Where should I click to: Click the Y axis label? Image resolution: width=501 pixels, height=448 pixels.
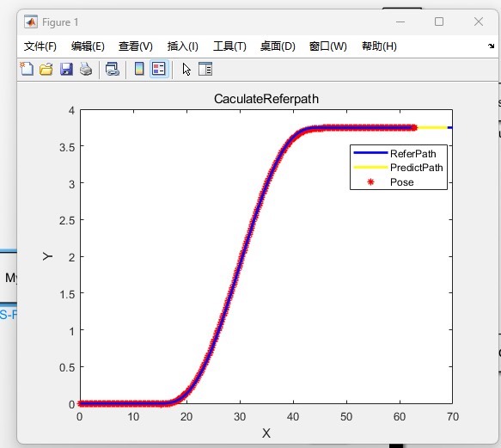(x=47, y=256)
